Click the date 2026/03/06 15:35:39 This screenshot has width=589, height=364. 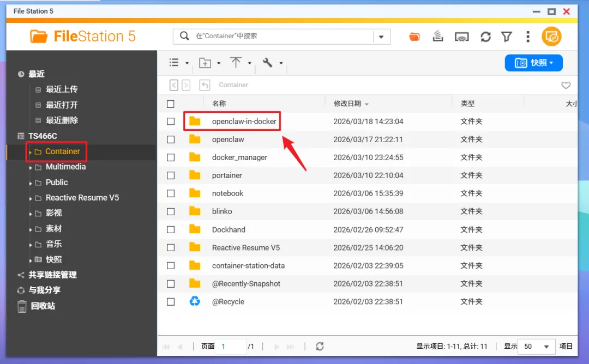pos(368,193)
